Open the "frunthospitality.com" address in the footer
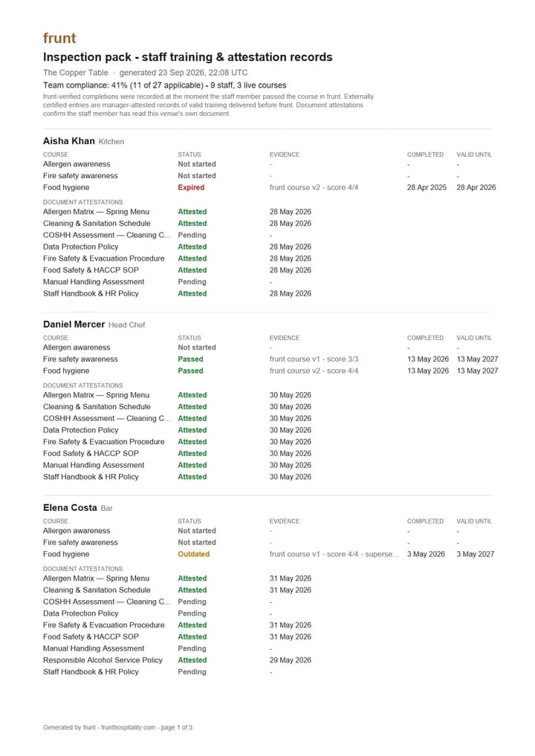The height and width of the screenshot is (756, 535). [x=129, y=728]
